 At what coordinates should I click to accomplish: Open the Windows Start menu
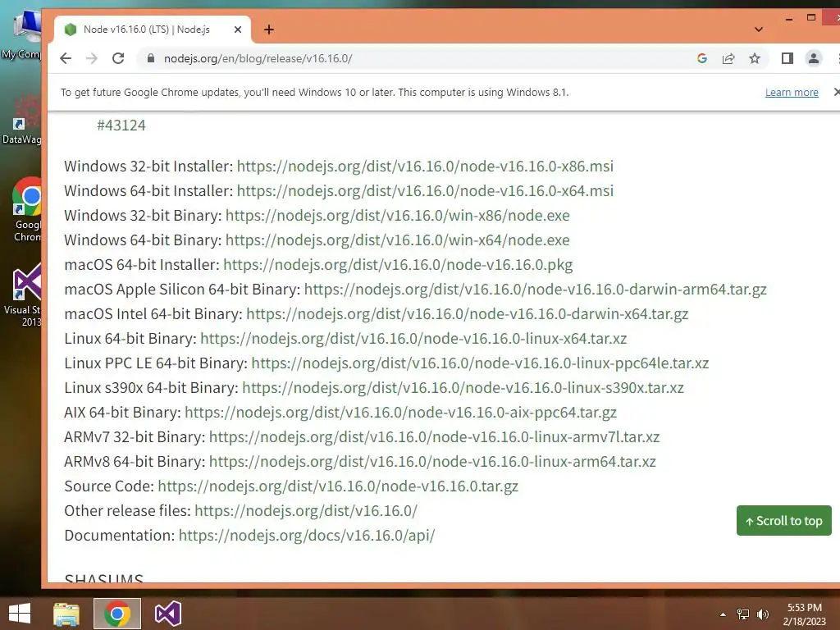coord(20,614)
